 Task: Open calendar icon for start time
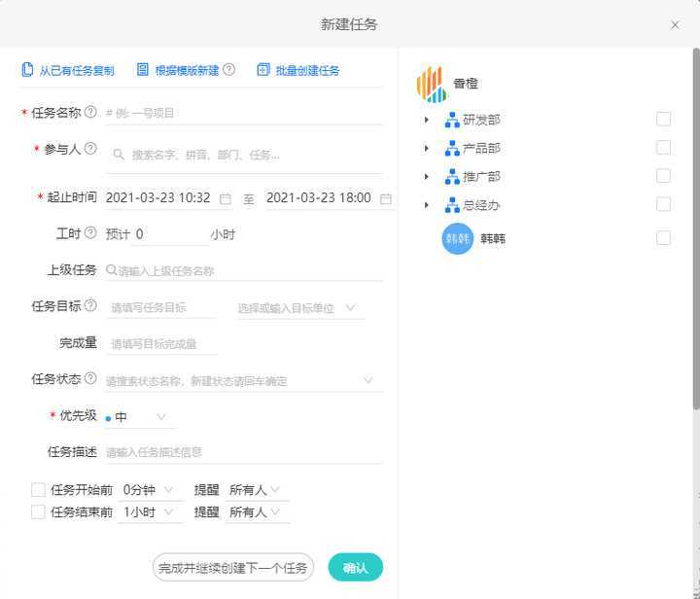[x=226, y=198]
